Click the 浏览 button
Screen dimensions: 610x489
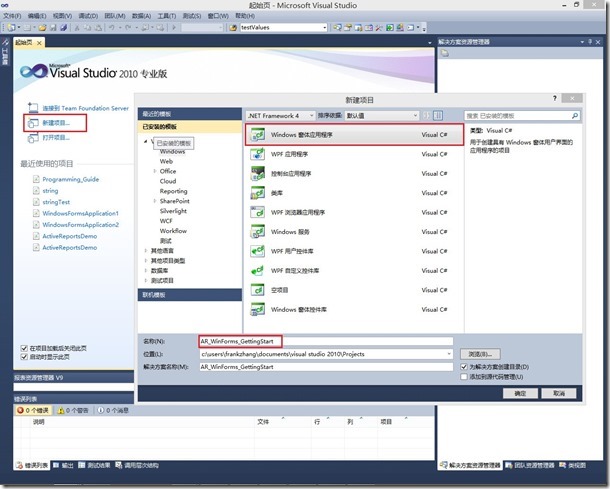[480, 354]
